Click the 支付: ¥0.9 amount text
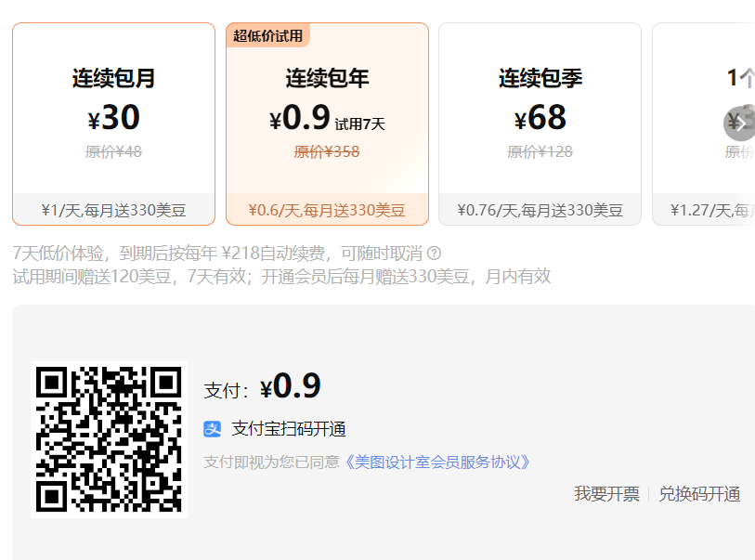 [x=262, y=386]
